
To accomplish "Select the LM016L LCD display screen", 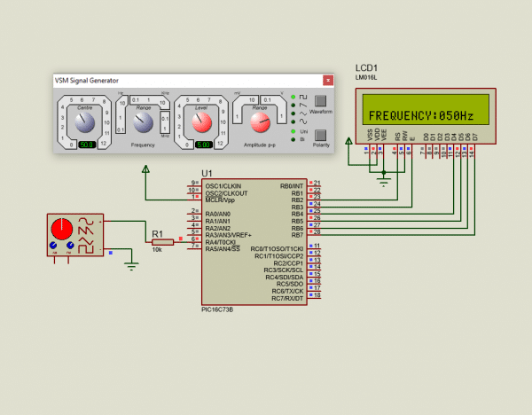I will [426, 109].
